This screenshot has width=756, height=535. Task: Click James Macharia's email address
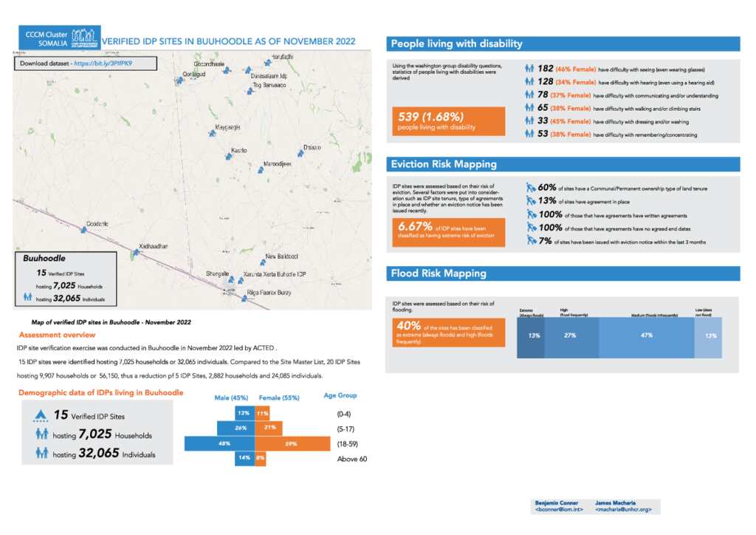(x=616, y=510)
